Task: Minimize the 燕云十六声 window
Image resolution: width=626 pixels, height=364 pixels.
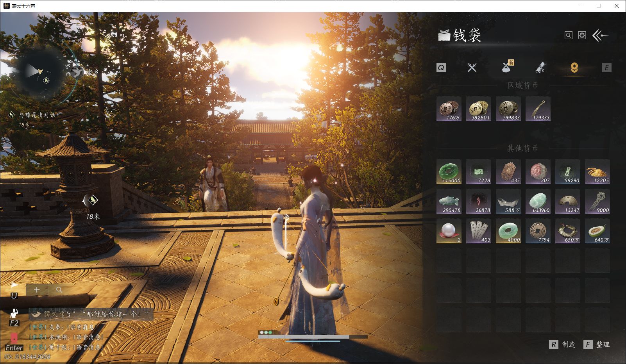Action: click(x=581, y=6)
